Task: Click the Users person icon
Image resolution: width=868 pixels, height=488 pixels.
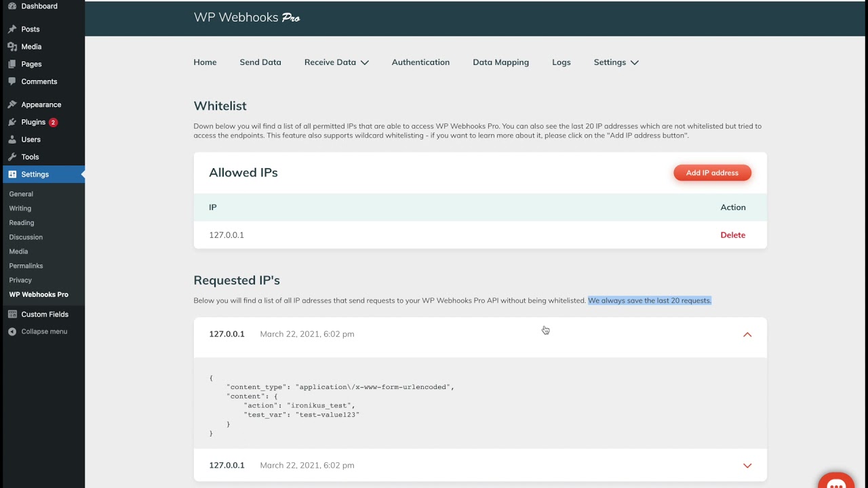Action: 12,140
